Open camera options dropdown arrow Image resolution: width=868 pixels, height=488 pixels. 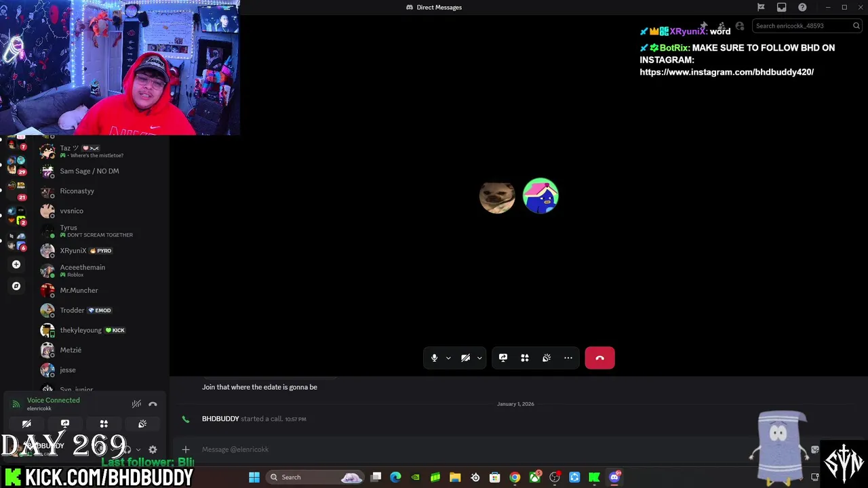(x=479, y=358)
